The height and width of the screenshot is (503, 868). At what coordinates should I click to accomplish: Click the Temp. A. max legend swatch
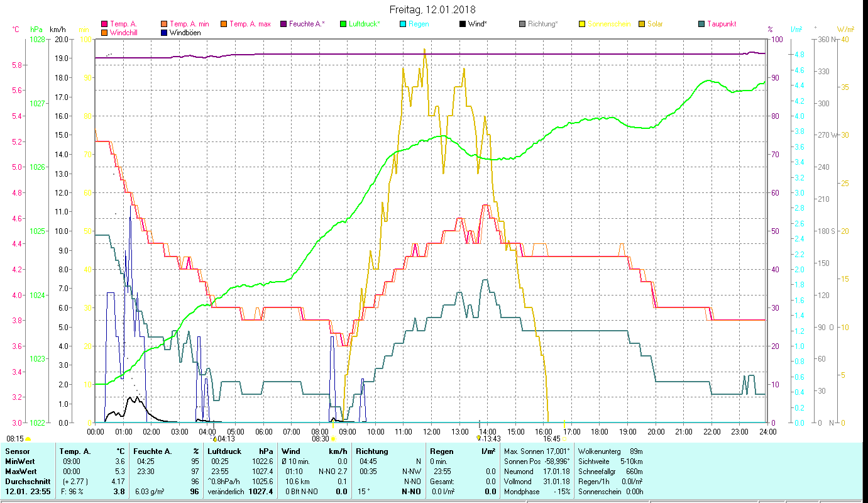pyautogui.click(x=223, y=25)
